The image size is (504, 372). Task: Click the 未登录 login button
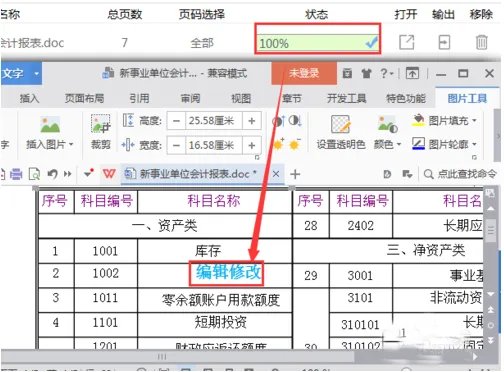click(304, 73)
